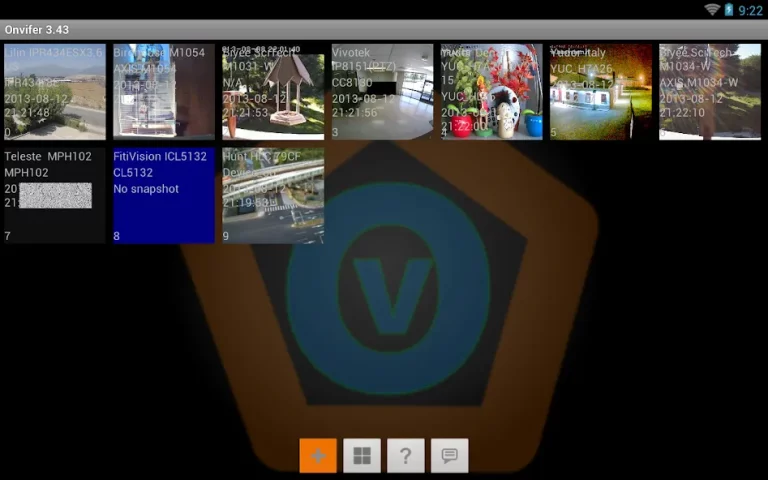This screenshot has height=480, width=768.
Task: Tap the orange plus add-device button
Action: 318,456
